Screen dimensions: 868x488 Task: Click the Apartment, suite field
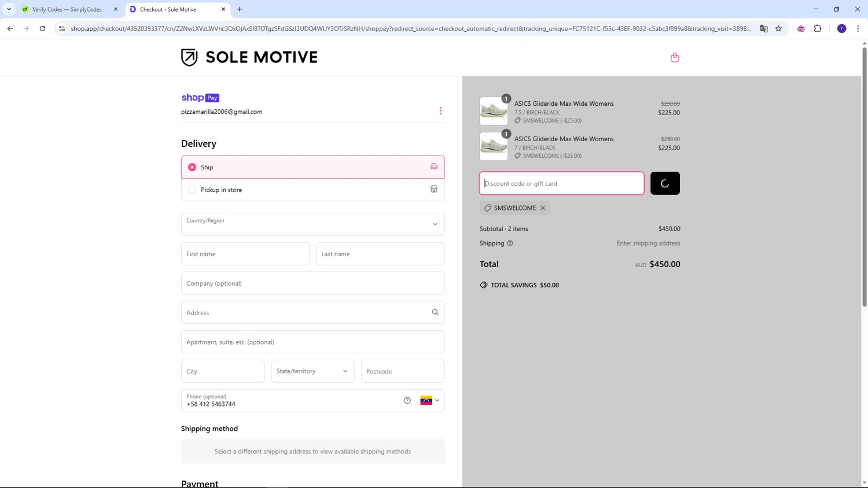click(312, 342)
